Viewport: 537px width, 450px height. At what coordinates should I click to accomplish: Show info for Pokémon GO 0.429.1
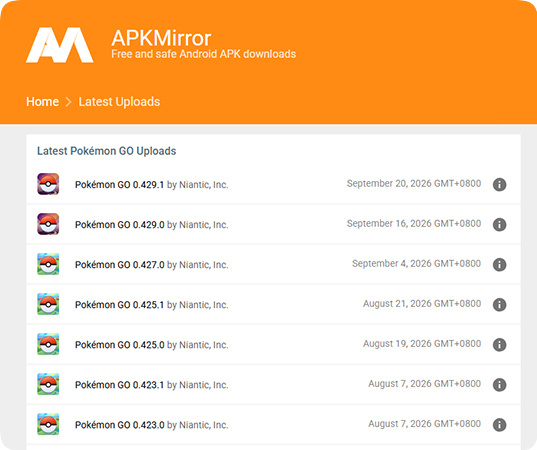499,185
